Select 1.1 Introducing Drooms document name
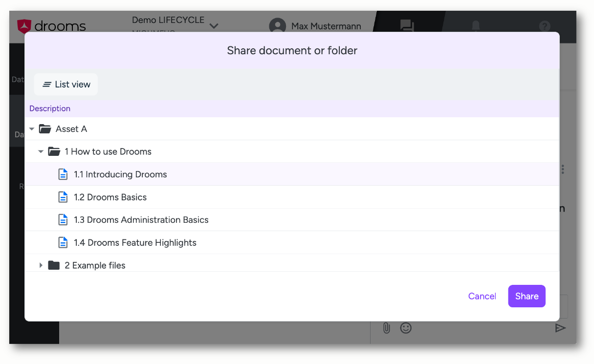The height and width of the screenshot is (364, 594). tap(120, 174)
